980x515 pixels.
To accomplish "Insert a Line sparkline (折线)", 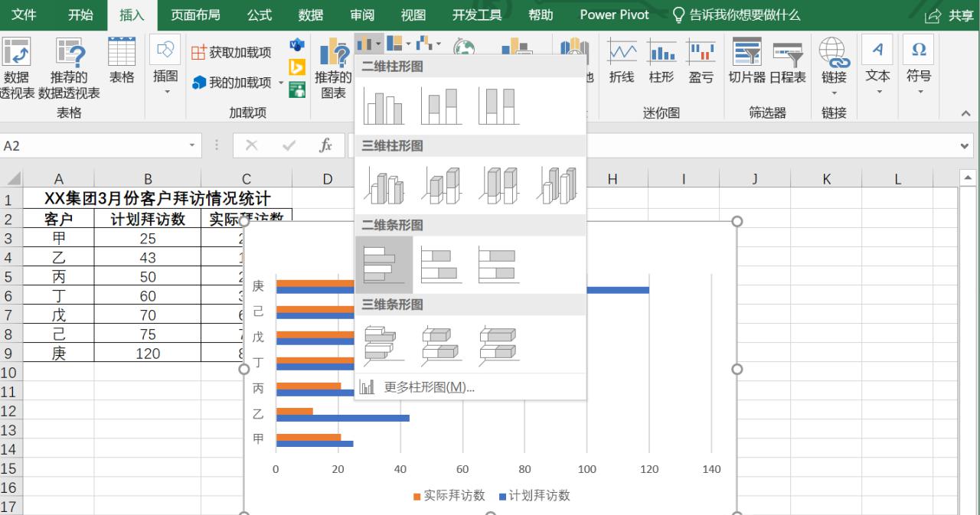I will (622, 61).
